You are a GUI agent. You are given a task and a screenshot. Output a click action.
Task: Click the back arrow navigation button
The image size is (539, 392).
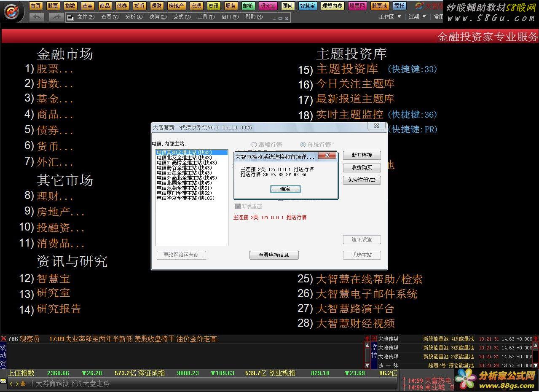click(37, 17)
